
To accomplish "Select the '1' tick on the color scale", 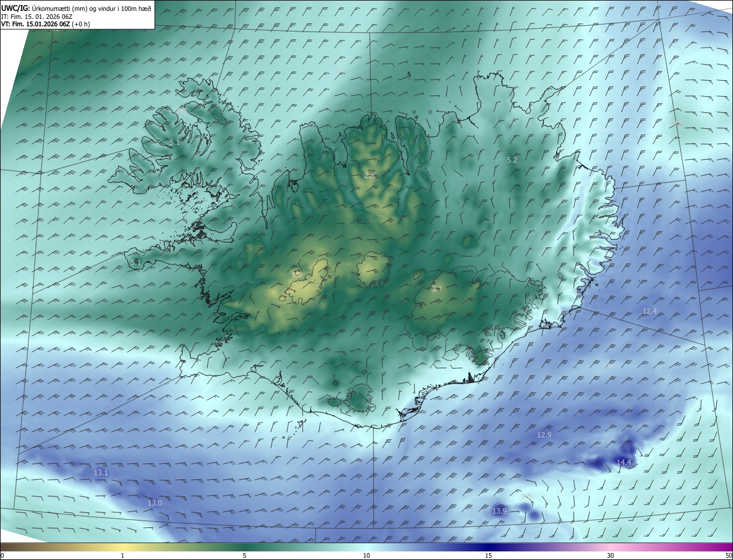I will 123,555.
